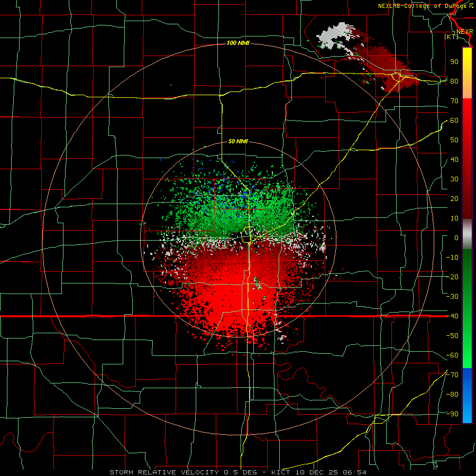476x476 pixels.
Task: Pick the gray zero-velocity segment of the color bar
Action: pyautogui.click(x=467, y=234)
